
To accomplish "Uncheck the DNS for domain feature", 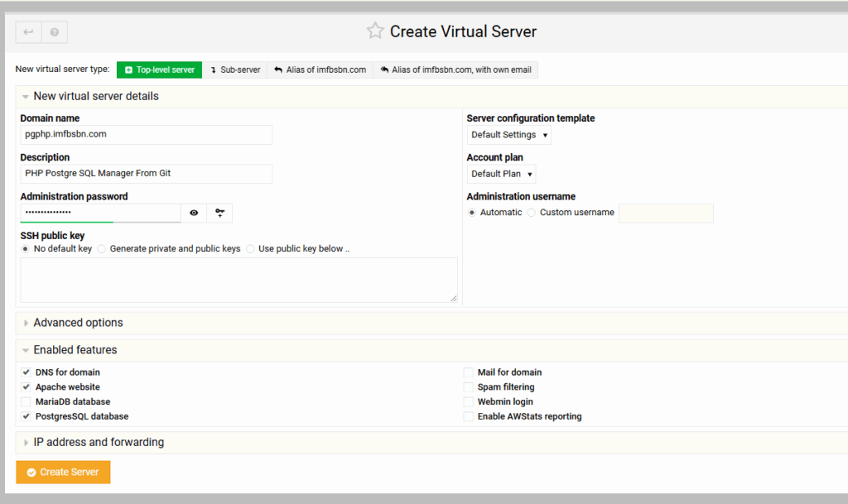I will [x=26, y=372].
